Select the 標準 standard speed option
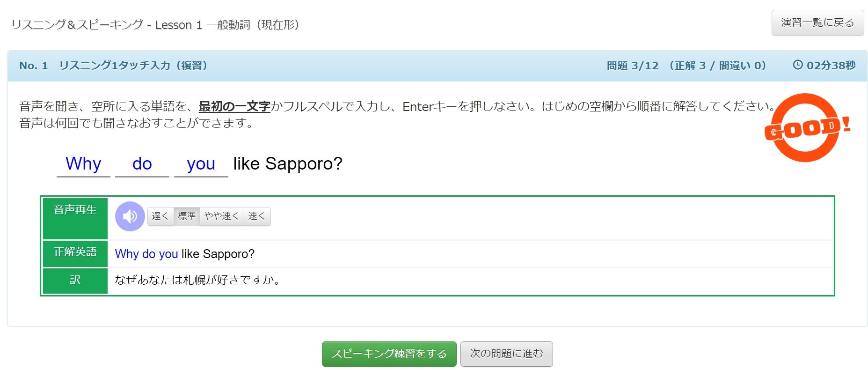The image size is (868, 370). click(x=187, y=216)
